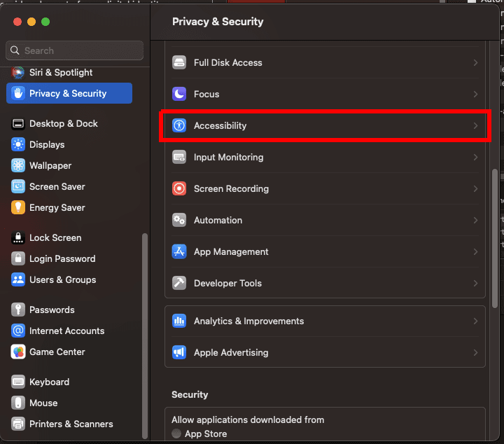Click the Game Center label
504x444 pixels.
click(57, 352)
